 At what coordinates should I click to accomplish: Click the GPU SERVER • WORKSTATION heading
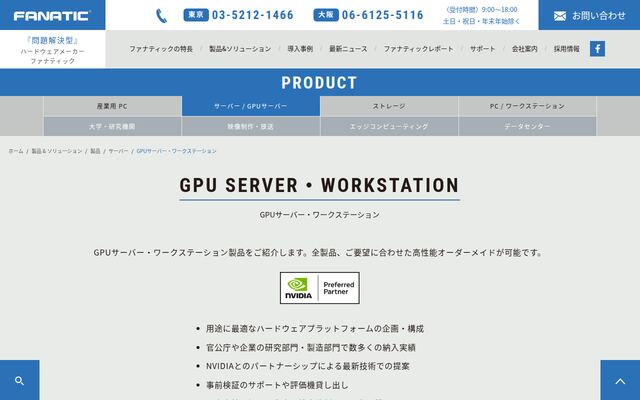tap(320, 185)
